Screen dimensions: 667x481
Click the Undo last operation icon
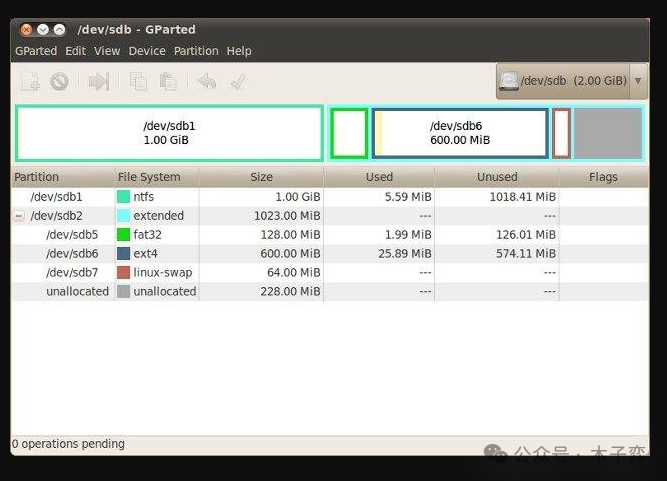point(207,81)
